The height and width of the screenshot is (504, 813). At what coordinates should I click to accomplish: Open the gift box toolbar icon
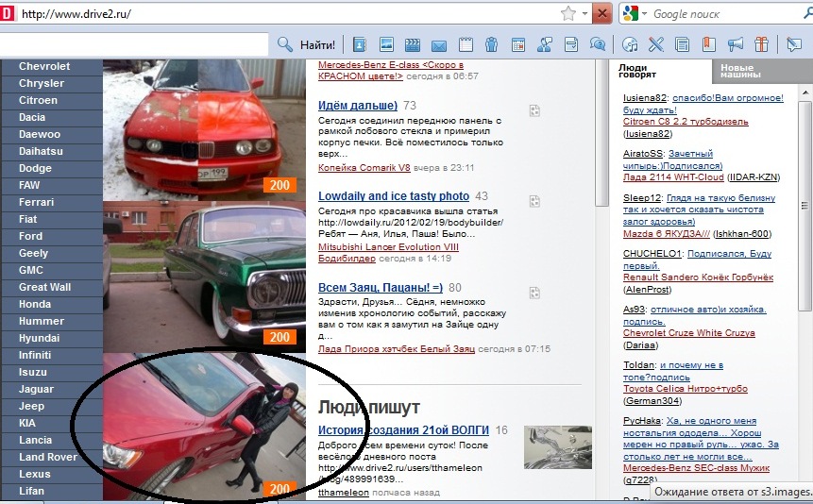pos(761,44)
